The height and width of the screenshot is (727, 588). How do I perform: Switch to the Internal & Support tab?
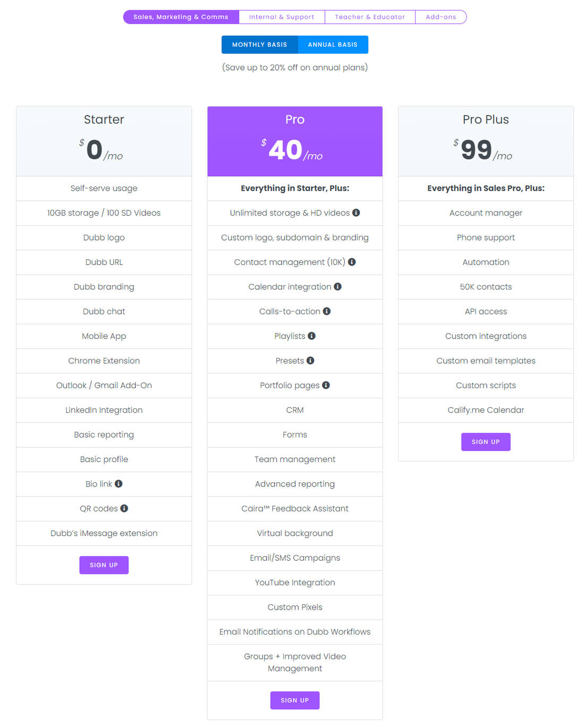(x=282, y=16)
